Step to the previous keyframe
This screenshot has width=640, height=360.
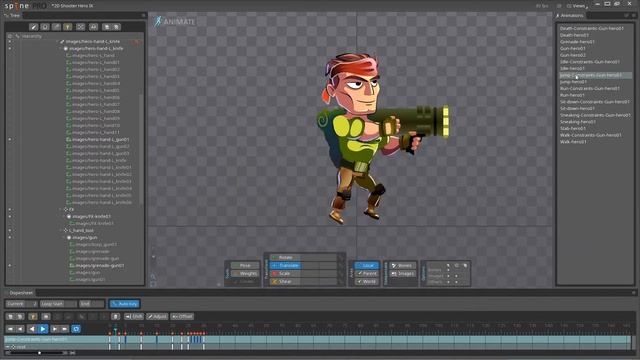[20, 329]
